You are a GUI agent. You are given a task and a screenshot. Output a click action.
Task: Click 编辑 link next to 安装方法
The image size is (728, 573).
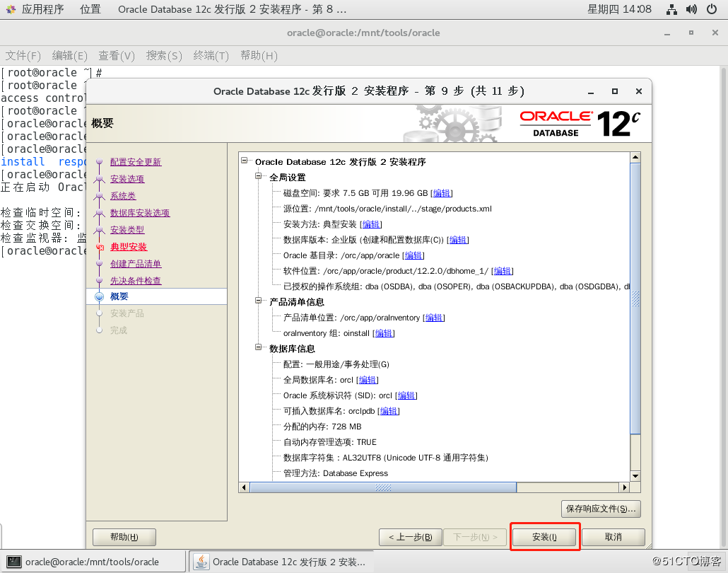point(371,224)
